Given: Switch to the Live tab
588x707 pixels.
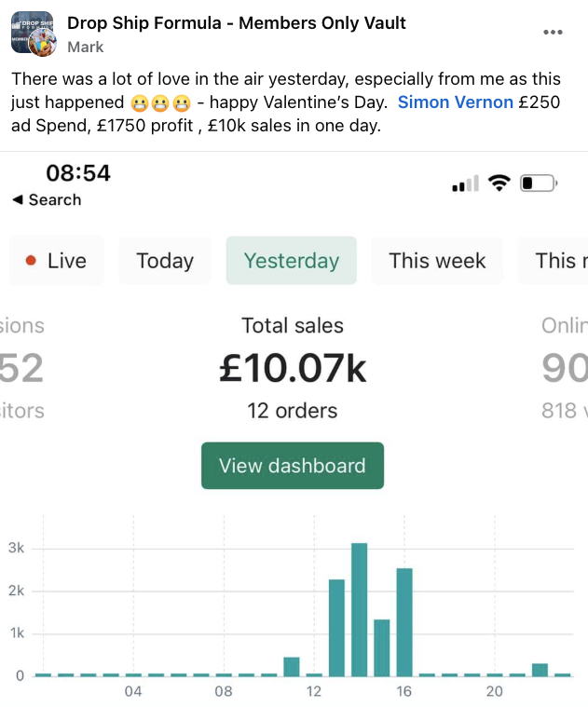Looking at the screenshot, I should pos(56,260).
